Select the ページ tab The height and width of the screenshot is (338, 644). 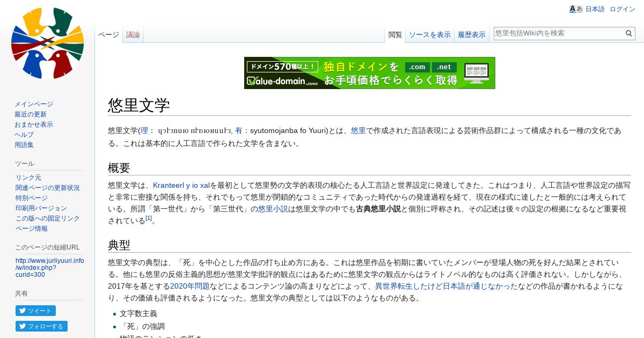[x=108, y=35]
